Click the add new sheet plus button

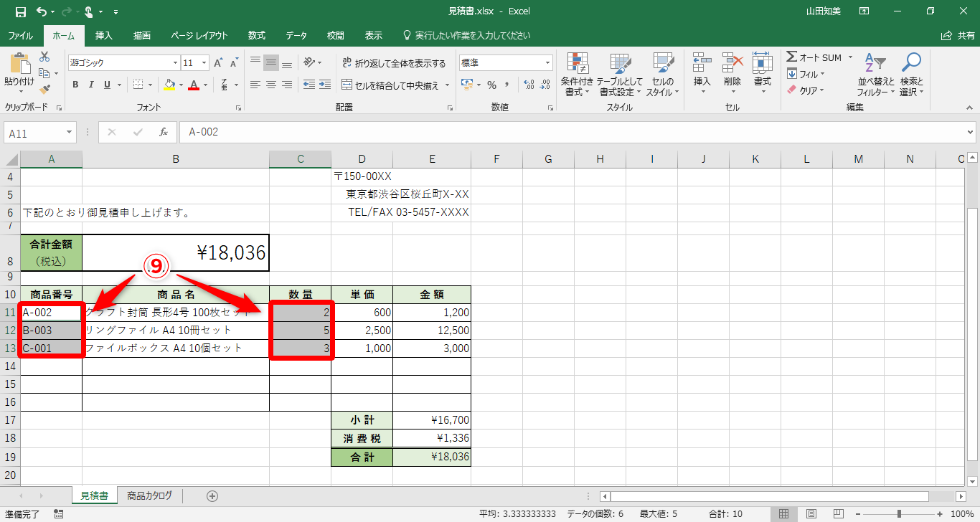coord(212,495)
